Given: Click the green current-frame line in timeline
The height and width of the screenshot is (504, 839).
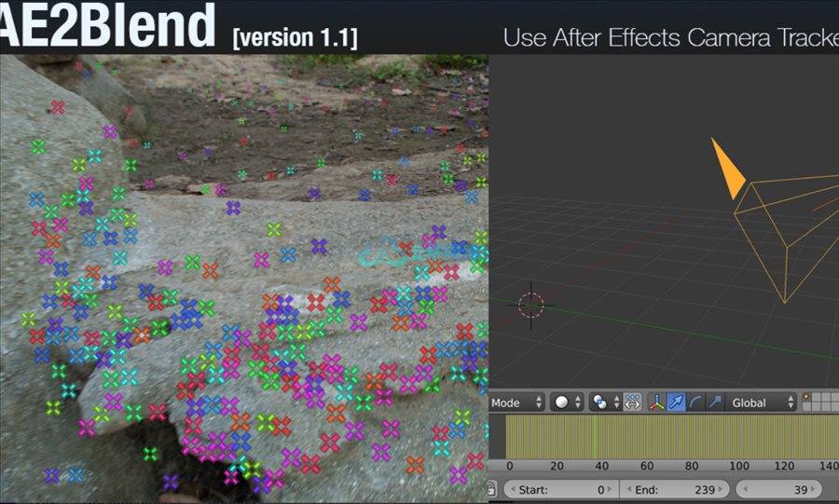Looking at the screenshot, I should pos(595,437).
